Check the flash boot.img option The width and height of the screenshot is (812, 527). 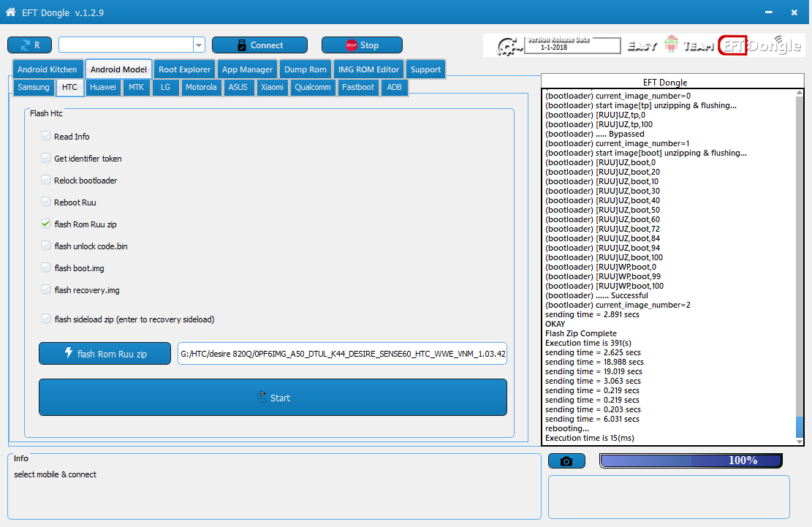(x=45, y=268)
